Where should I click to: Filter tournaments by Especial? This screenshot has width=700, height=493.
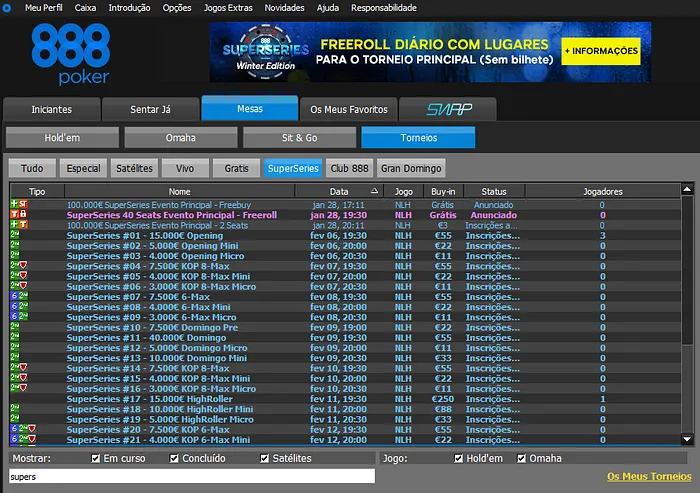83,168
